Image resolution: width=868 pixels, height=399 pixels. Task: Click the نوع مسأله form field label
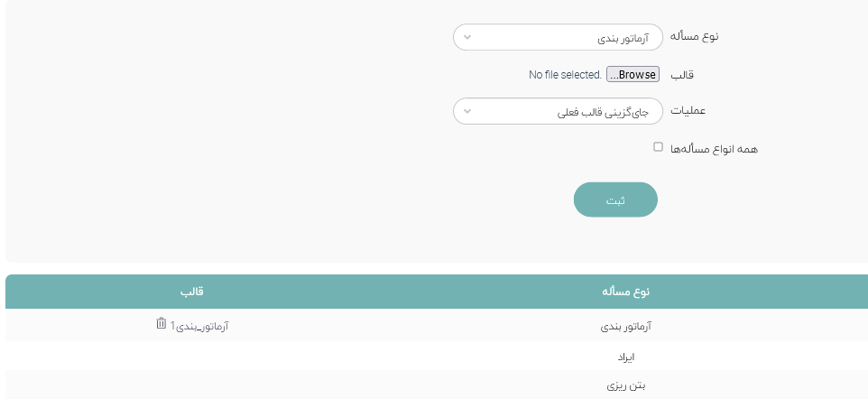(x=697, y=37)
